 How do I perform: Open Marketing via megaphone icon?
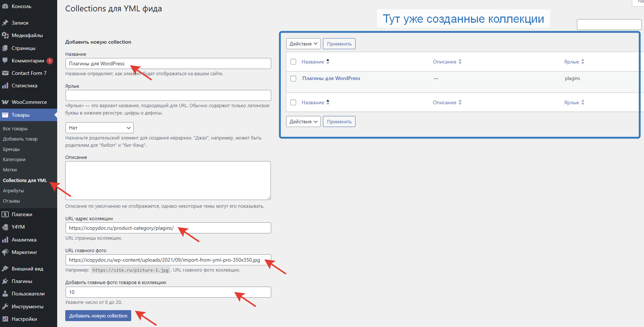[x=5, y=252]
